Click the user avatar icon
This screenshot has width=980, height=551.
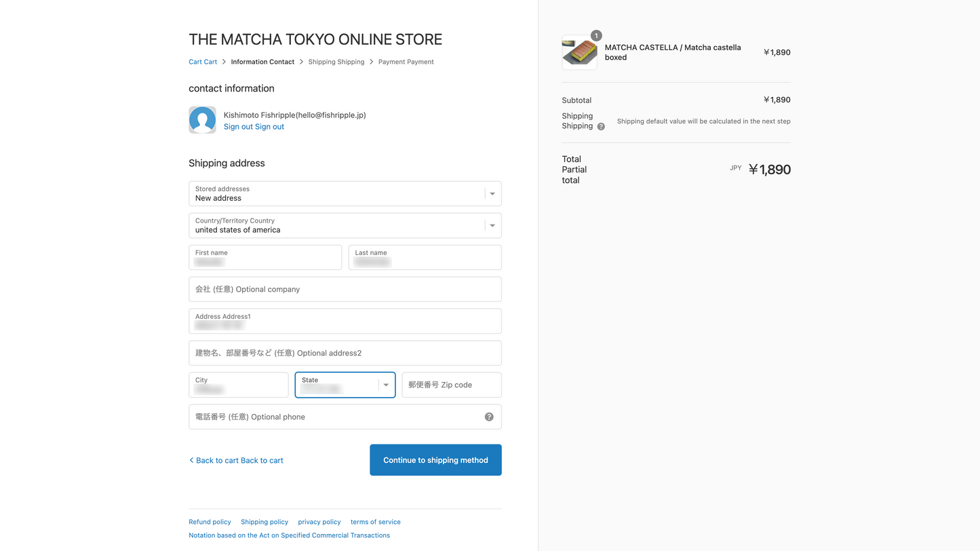pos(202,119)
